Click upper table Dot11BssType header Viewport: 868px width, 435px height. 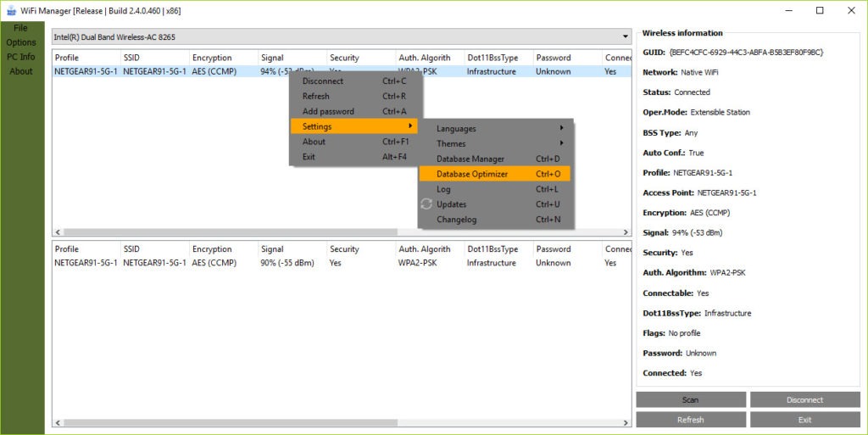coord(498,58)
